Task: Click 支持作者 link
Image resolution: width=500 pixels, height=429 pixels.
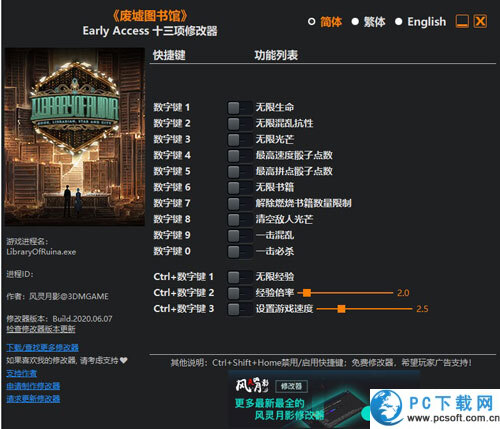Action: [x=21, y=373]
